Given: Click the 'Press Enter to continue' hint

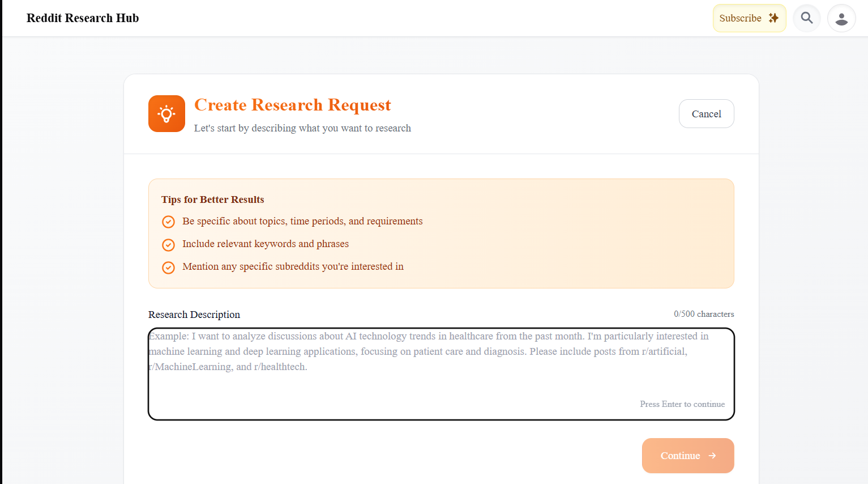Looking at the screenshot, I should point(682,404).
